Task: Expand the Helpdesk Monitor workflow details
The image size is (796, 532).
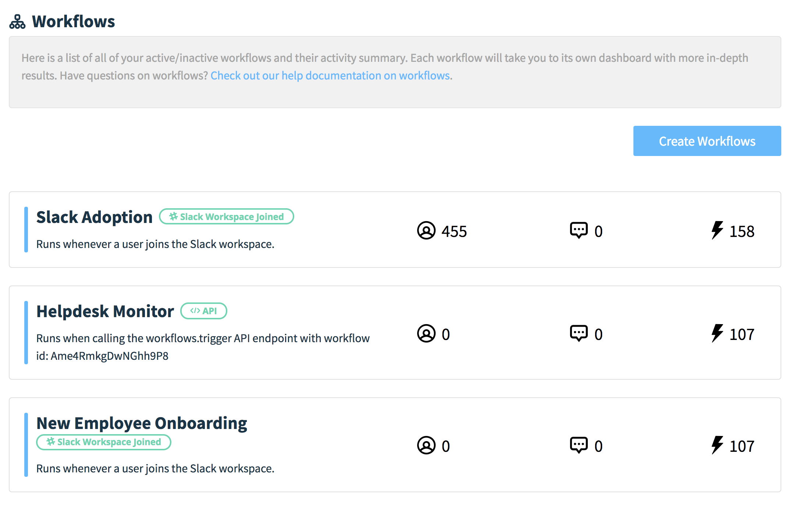Action: 104,310
